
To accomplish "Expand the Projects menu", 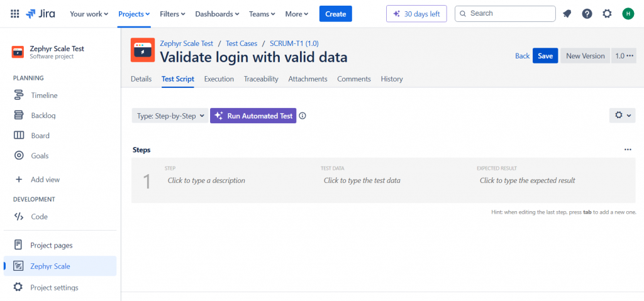I will point(134,13).
